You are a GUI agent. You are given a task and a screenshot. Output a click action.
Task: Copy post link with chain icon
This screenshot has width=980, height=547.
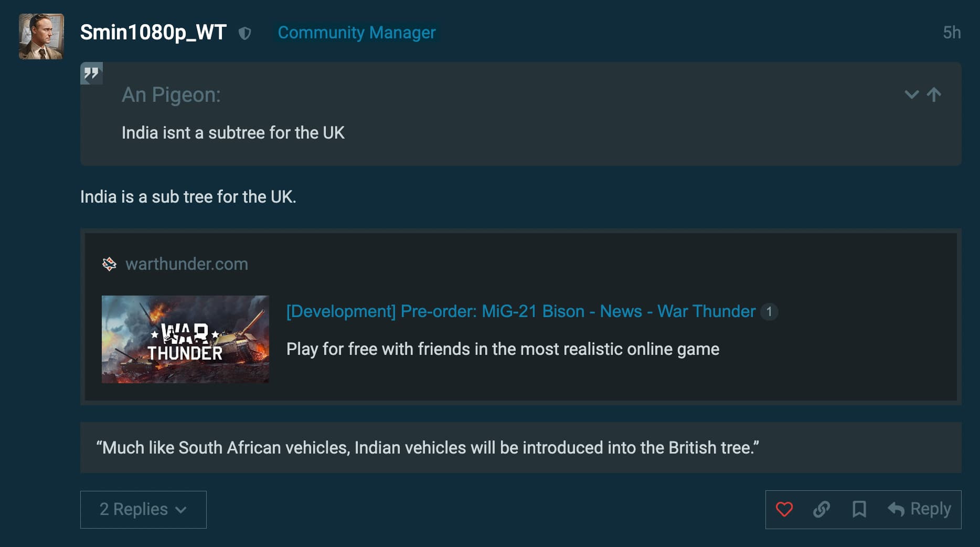[x=822, y=509]
